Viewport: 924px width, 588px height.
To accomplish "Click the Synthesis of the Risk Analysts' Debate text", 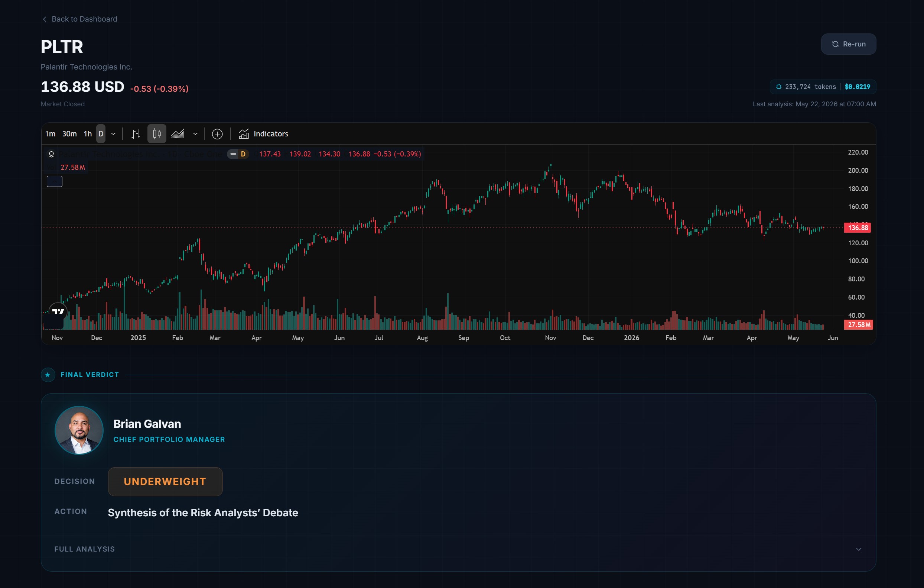I will click(203, 513).
